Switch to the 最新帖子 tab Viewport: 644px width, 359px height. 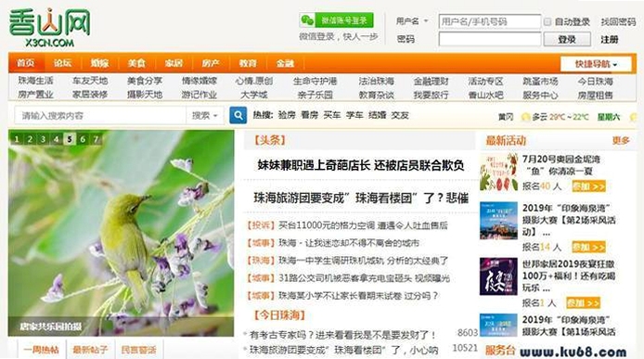(x=90, y=350)
